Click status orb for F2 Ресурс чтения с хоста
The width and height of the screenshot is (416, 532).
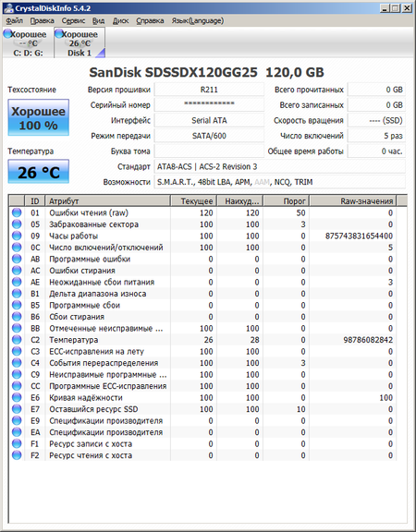point(17,455)
